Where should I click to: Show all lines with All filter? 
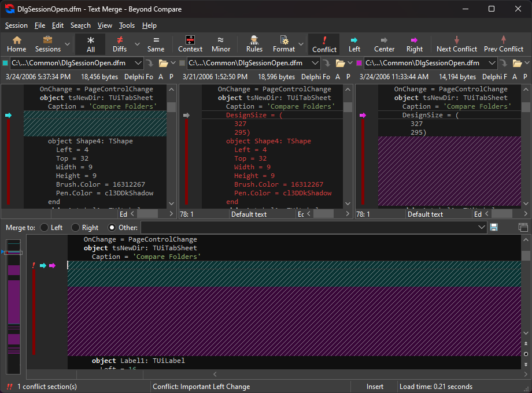90,44
